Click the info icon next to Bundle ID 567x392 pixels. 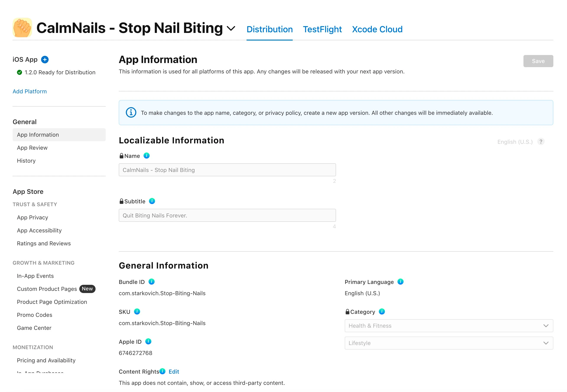(x=151, y=282)
